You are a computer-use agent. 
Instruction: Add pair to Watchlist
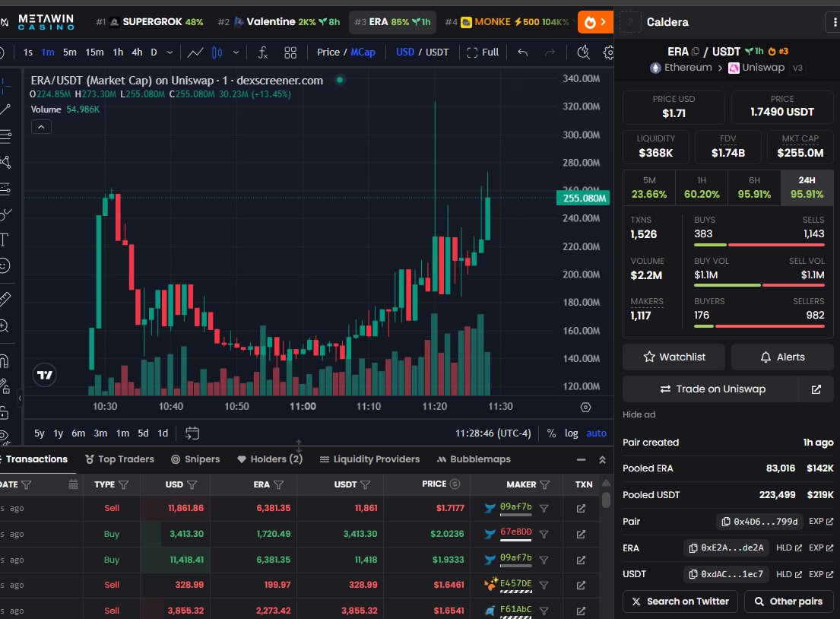tap(674, 357)
